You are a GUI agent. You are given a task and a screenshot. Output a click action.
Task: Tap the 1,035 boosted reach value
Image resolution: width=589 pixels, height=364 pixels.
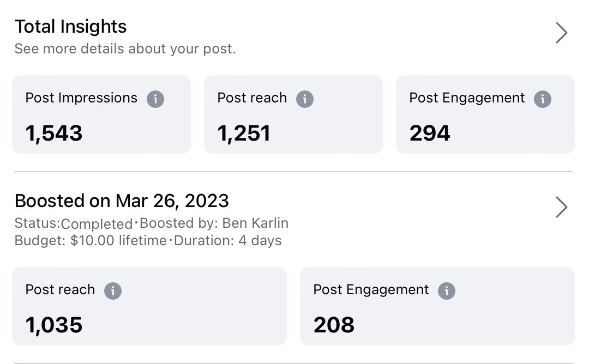coord(54,325)
